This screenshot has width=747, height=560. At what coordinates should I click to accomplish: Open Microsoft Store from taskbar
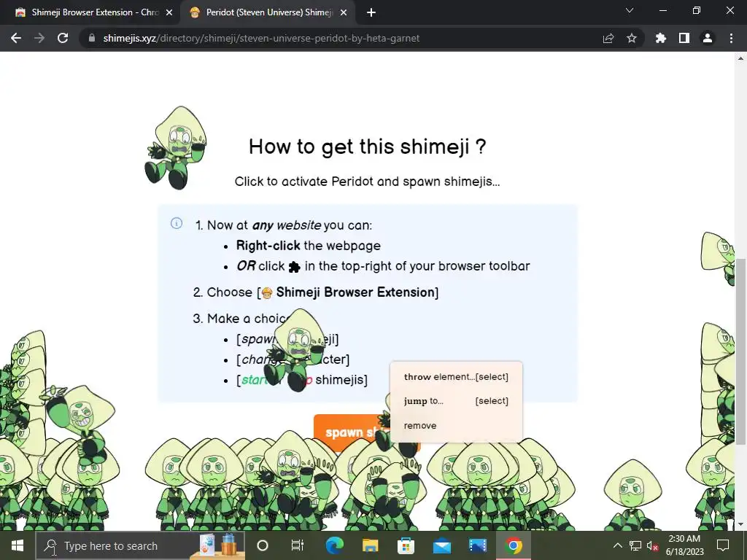[x=406, y=545]
